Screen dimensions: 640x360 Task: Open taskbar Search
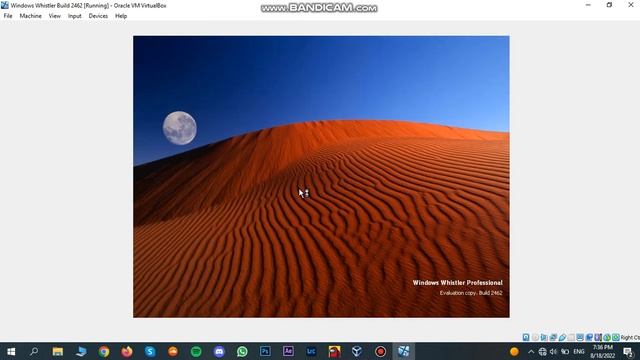click(34, 351)
